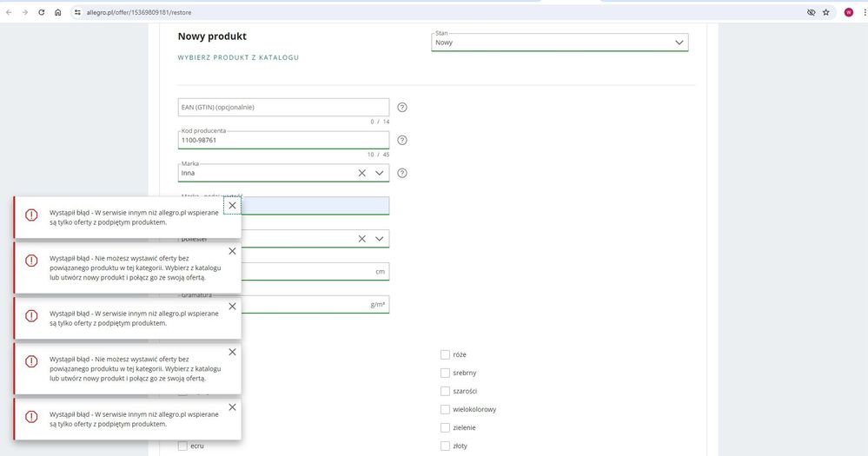The width and height of the screenshot is (868, 456).
Task: Click the browser back arrow
Action: click(9, 12)
